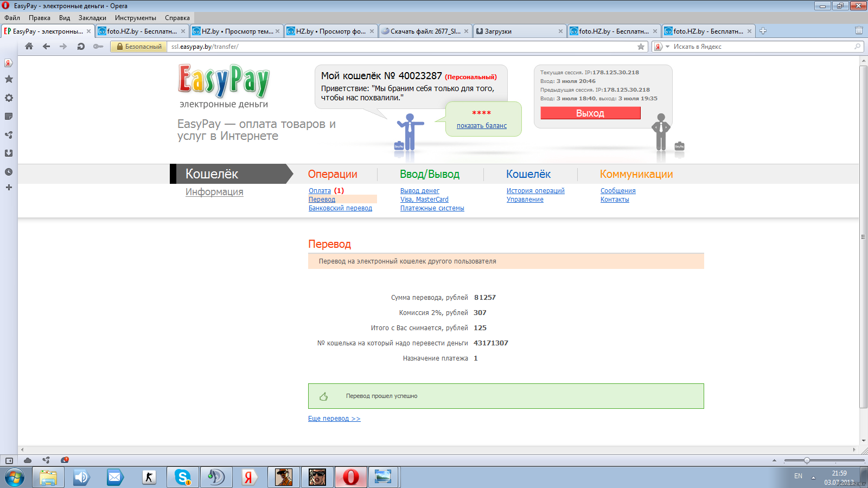Open bookmarks star in sidebar

(x=9, y=79)
